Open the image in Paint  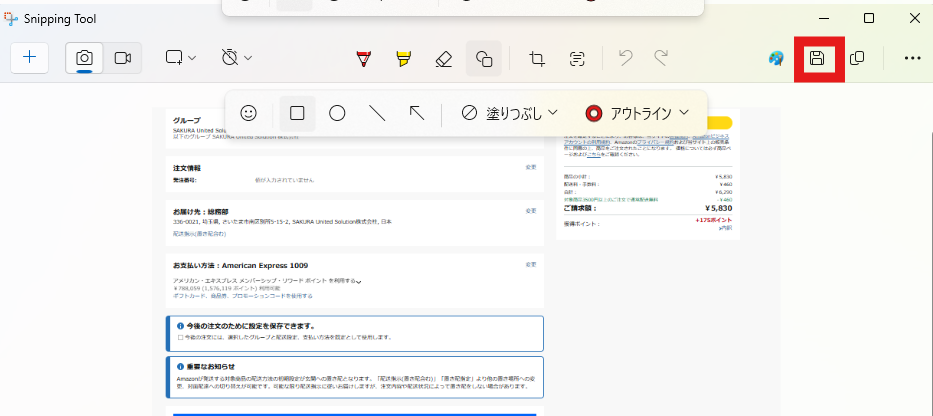(x=776, y=59)
